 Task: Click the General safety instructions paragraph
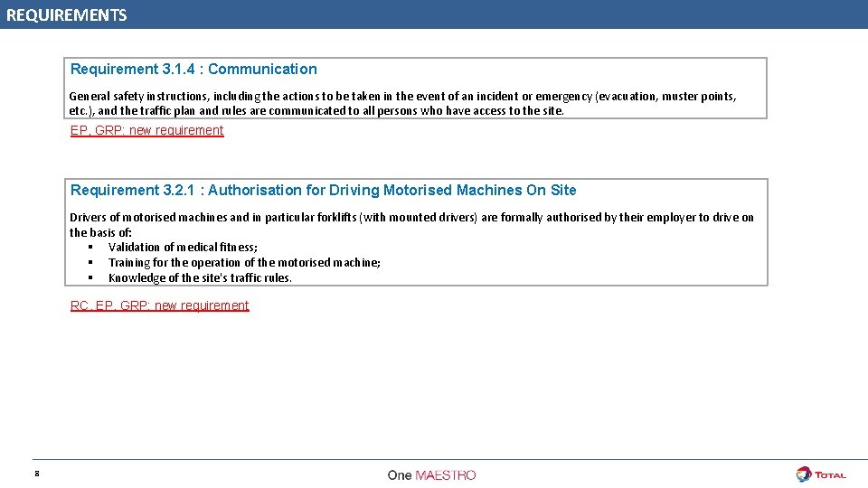402,103
